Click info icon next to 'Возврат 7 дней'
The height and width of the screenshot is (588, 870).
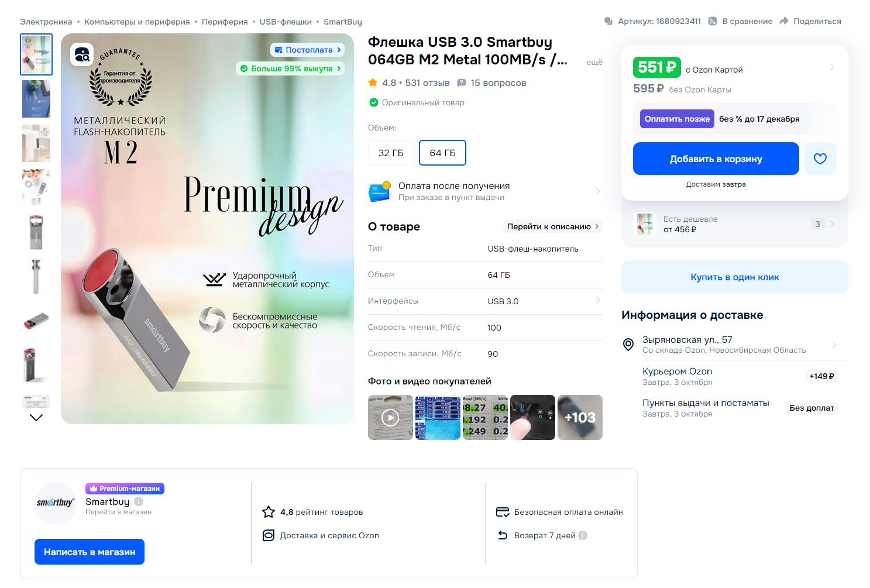[583, 535]
